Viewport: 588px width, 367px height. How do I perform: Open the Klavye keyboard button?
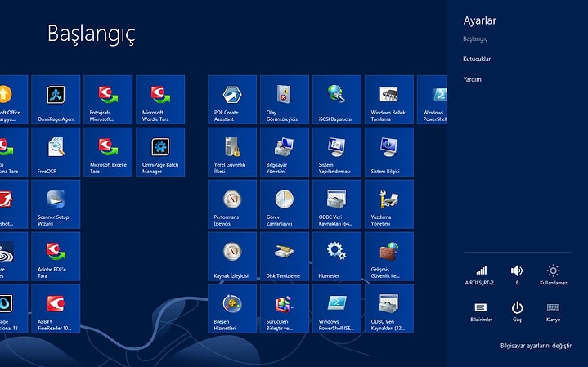click(x=553, y=312)
